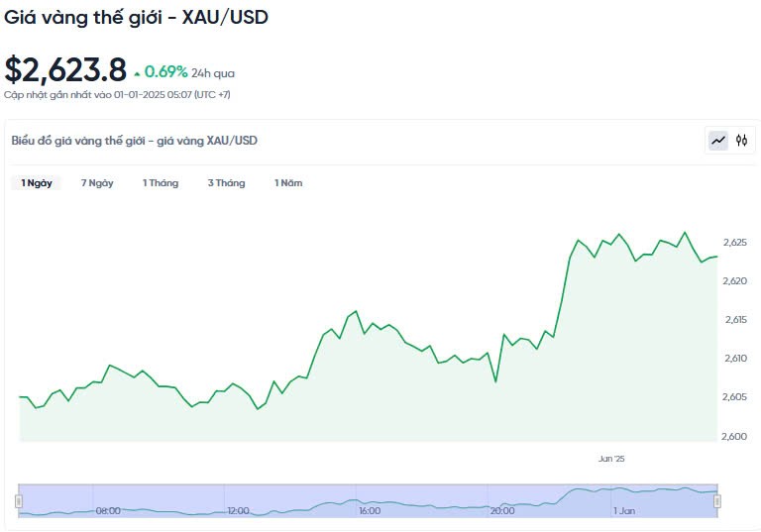Click the 16:00 mark in range navigator
Screen dimensions: 761x532
click(x=370, y=511)
